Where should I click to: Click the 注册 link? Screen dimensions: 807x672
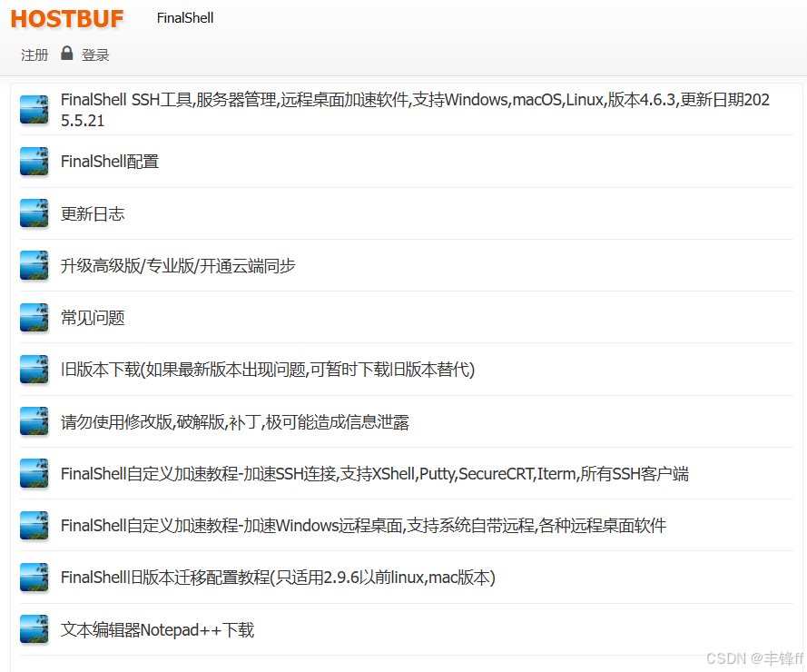coord(34,54)
